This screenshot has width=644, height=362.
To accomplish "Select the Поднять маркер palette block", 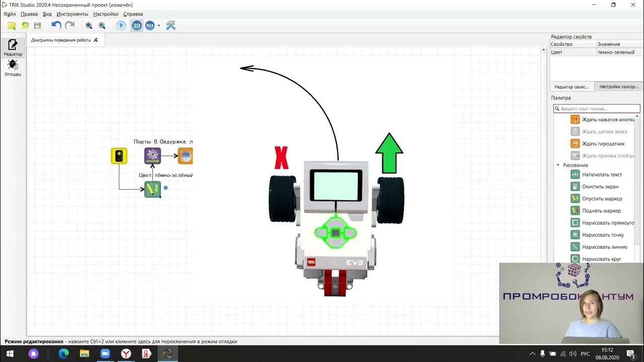I will pyautogui.click(x=596, y=211).
